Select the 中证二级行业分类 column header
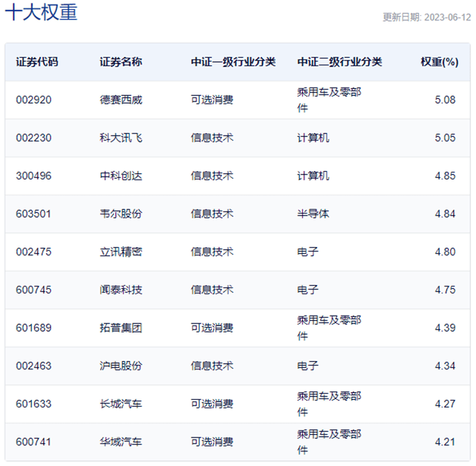 click(x=340, y=62)
